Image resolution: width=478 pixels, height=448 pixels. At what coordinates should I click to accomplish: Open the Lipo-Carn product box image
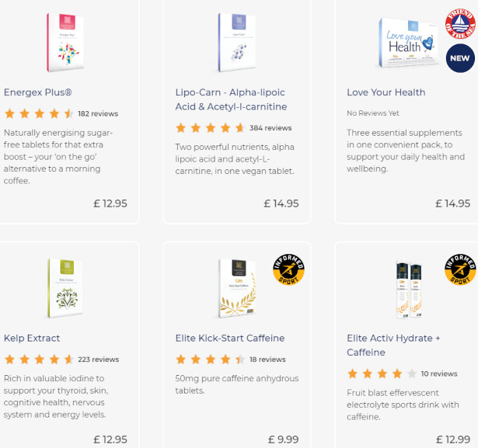point(237,43)
